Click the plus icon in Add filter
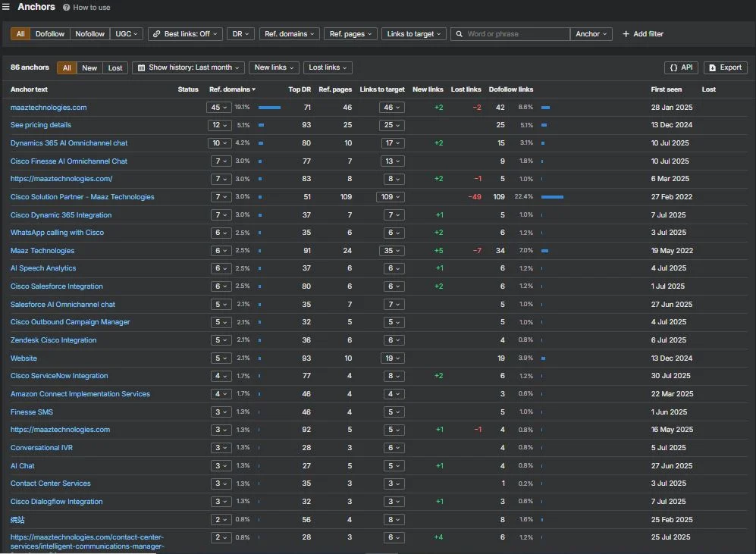The height and width of the screenshot is (554, 756). pyautogui.click(x=626, y=33)
